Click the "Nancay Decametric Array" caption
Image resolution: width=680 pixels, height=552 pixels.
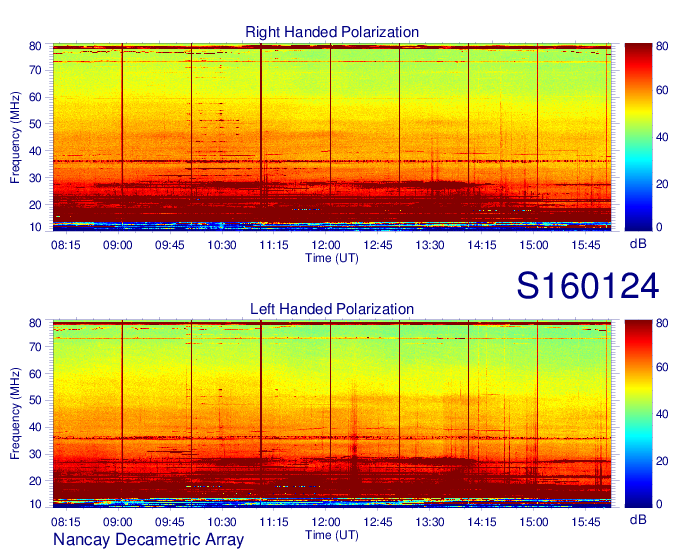pos(148,540)
